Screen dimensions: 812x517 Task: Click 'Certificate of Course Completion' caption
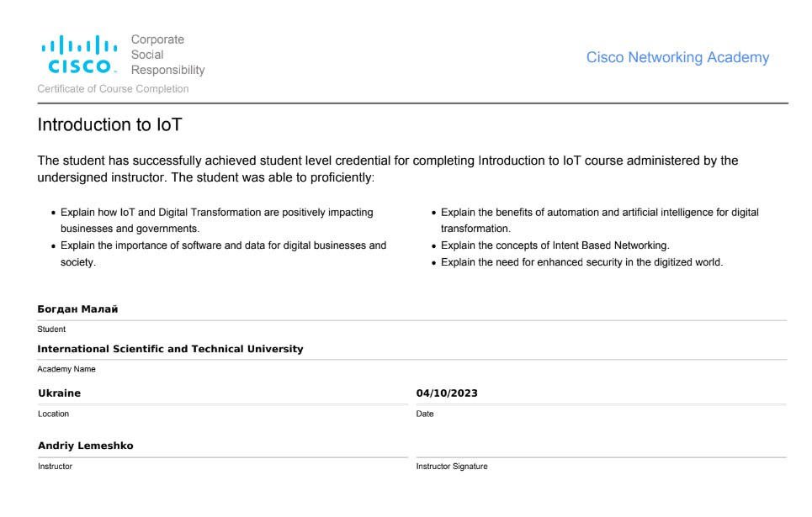tap(113, 89)
